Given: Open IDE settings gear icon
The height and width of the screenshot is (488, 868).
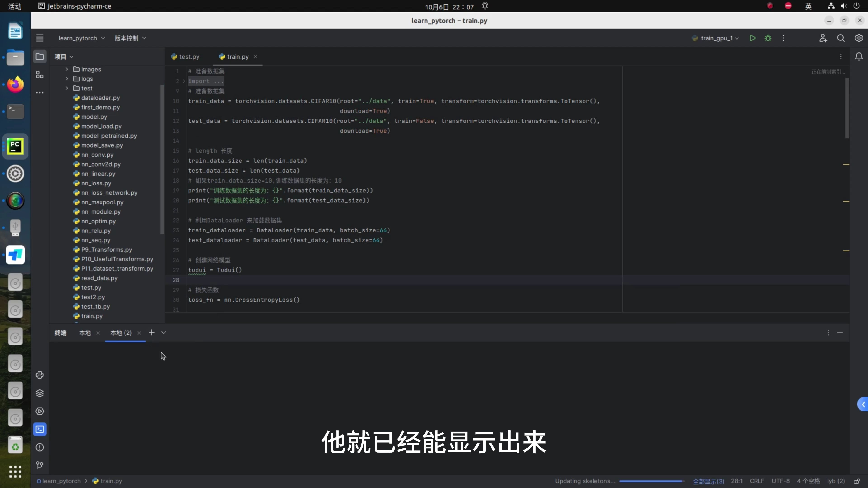Looking at the screenshot, I should click(859, 38).
